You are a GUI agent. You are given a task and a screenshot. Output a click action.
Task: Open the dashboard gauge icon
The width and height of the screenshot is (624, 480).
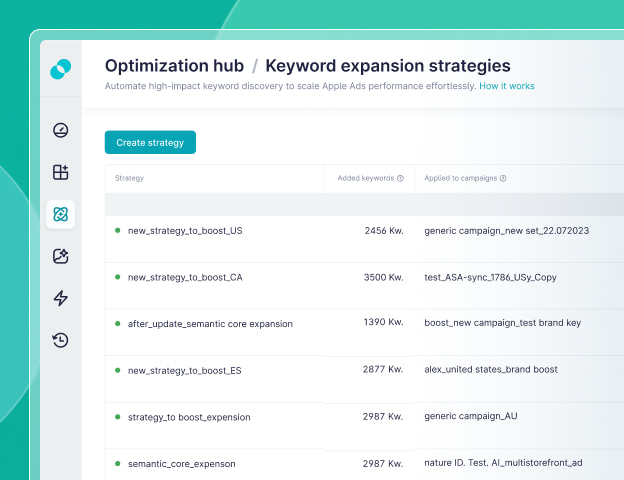click(x=60, y=130)
